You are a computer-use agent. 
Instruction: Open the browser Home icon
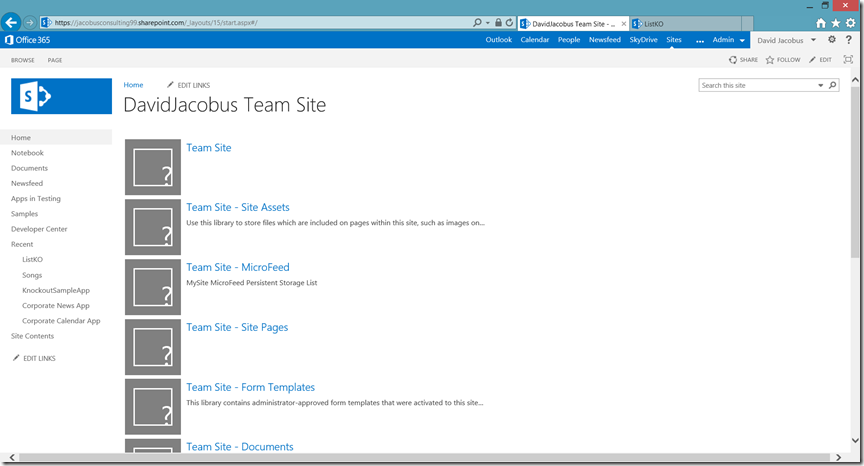click(821, 23)
